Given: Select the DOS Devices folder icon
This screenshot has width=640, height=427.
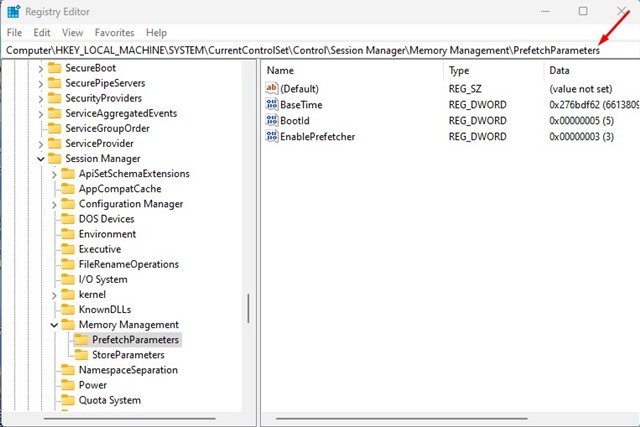Looking at the screenshot, I should point(68,219).
